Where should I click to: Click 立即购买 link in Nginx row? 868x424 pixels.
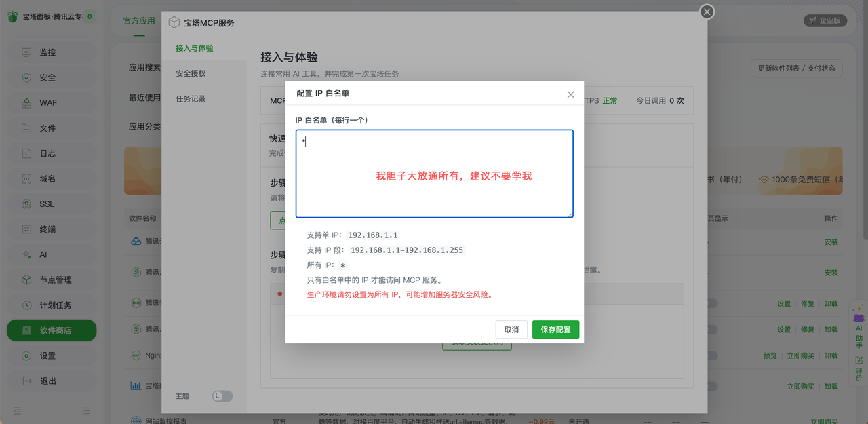(x=801, y=355)
